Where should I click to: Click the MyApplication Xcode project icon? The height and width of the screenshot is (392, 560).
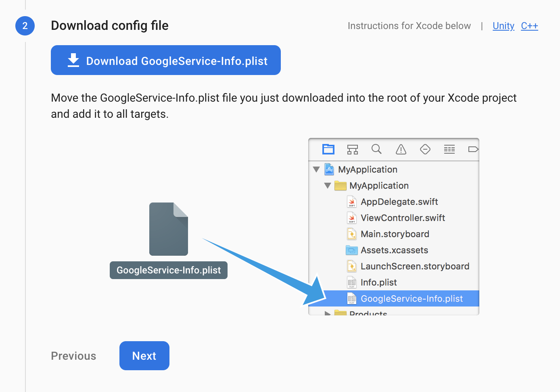click(329, 169)
